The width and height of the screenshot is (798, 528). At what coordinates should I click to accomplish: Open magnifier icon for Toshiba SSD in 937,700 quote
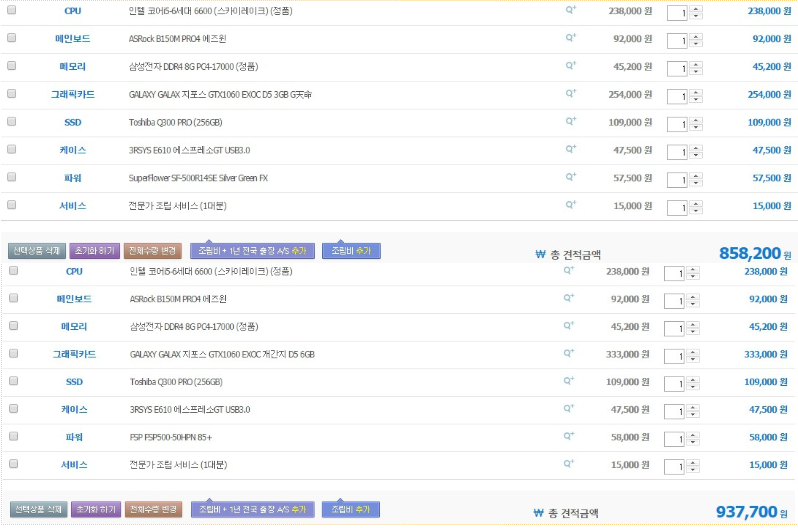(x=568, y=381)
